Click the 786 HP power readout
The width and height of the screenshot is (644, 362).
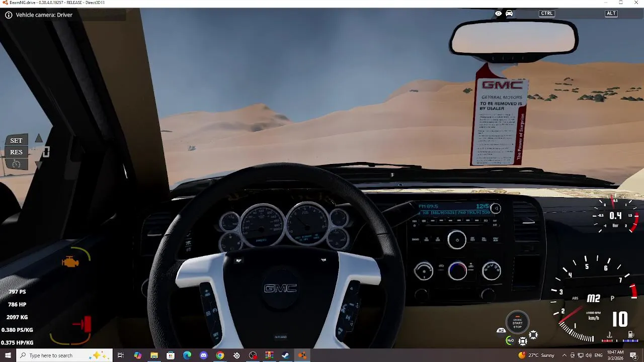coord(17,304)
